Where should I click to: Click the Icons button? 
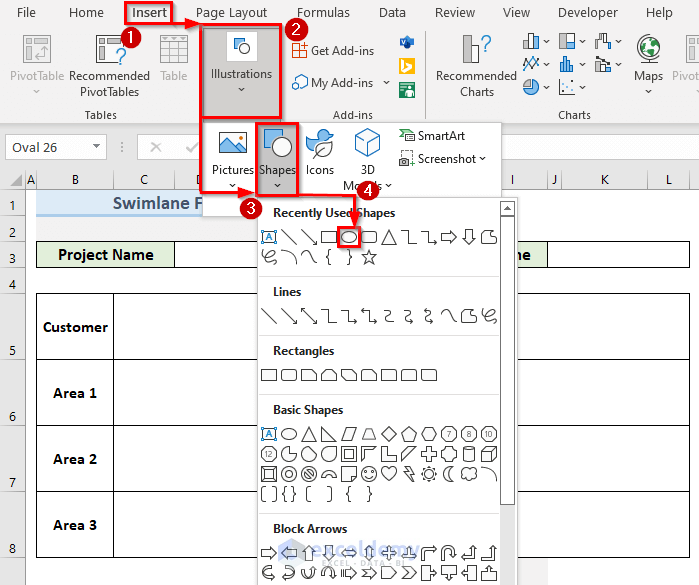click(320, 152)
